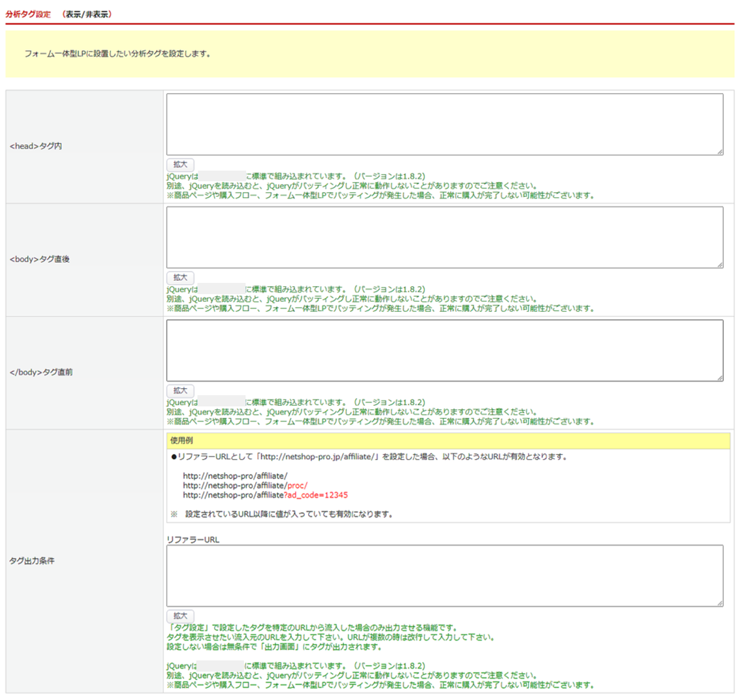Image resolution: width=741 pixels, height=700 pixels.
Task: Click into the リファラーURL text area
Action: coord(444,575)
